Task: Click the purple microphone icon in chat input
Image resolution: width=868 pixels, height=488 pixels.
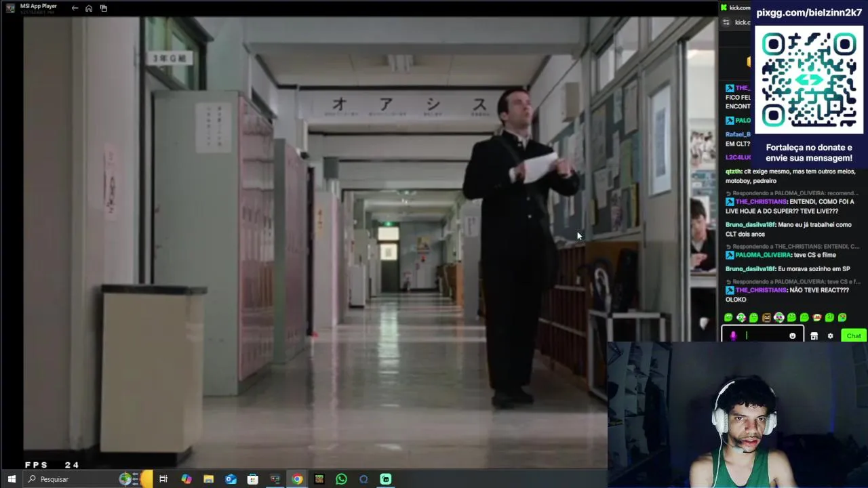Action: coord(733,335)
